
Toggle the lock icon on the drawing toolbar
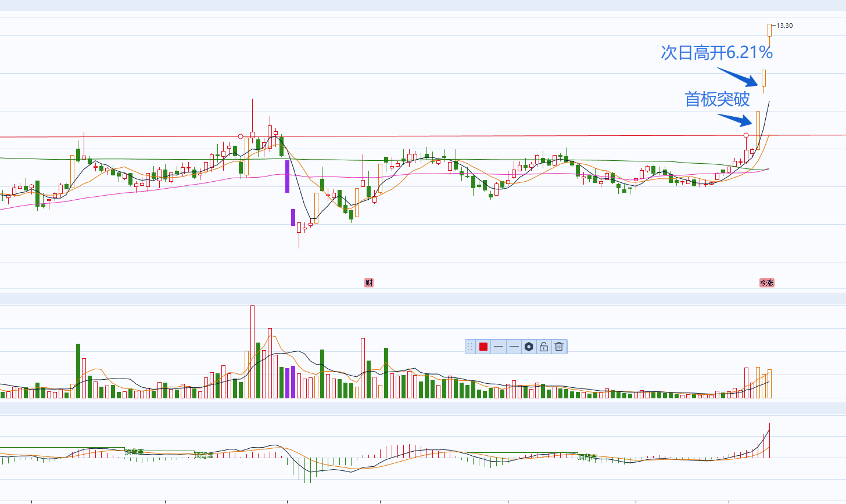click(x=544, y=347)
